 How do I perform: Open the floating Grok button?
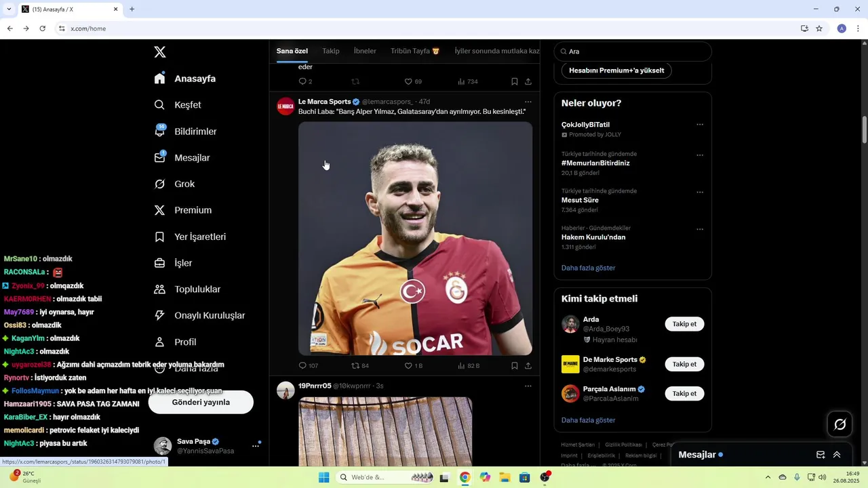click(x=840, y=424)
